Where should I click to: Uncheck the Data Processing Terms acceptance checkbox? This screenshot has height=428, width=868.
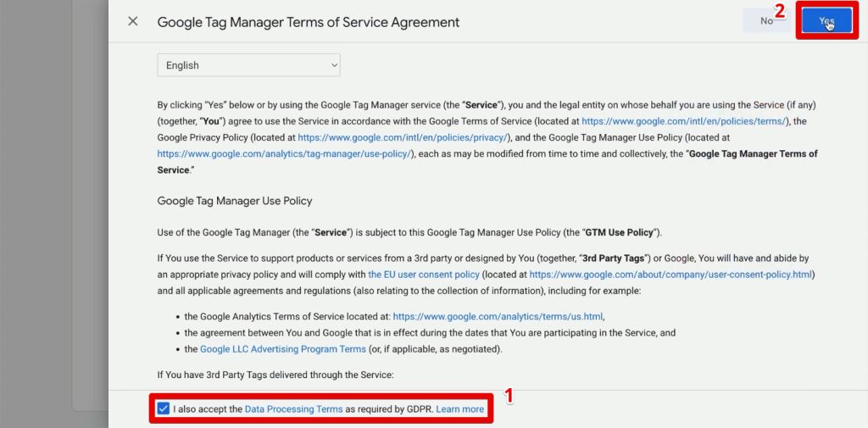coord(164,409)
